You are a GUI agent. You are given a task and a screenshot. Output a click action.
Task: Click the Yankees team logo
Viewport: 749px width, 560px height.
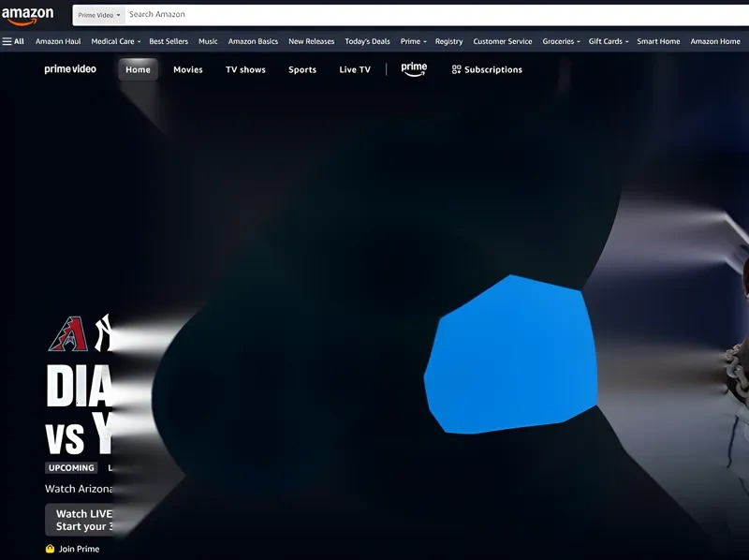[104, 333]
